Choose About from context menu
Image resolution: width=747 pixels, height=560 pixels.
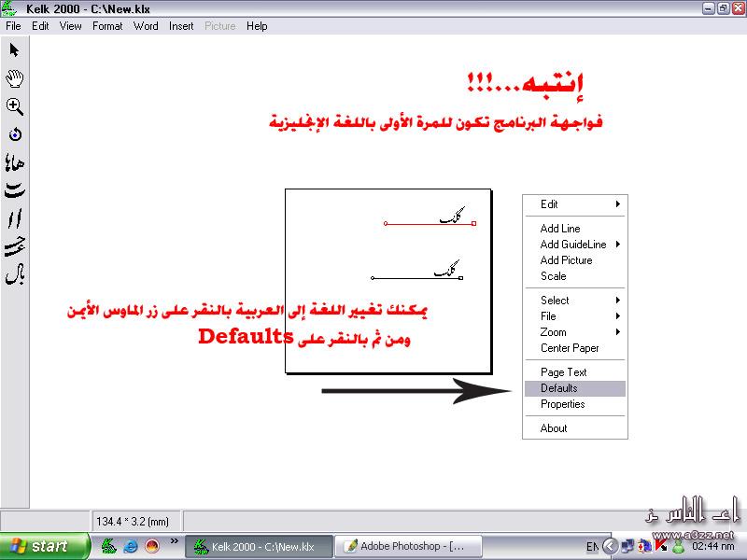[575, 428]
